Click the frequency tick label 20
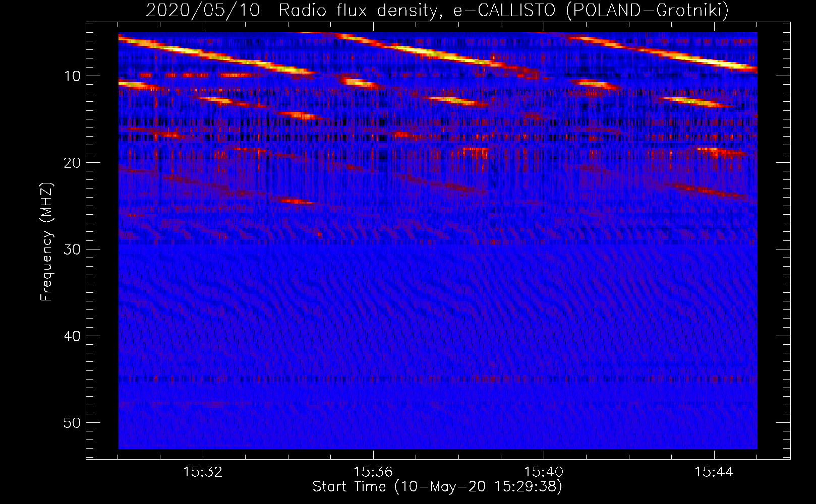The image size is (816, 504). coord(73,163)
